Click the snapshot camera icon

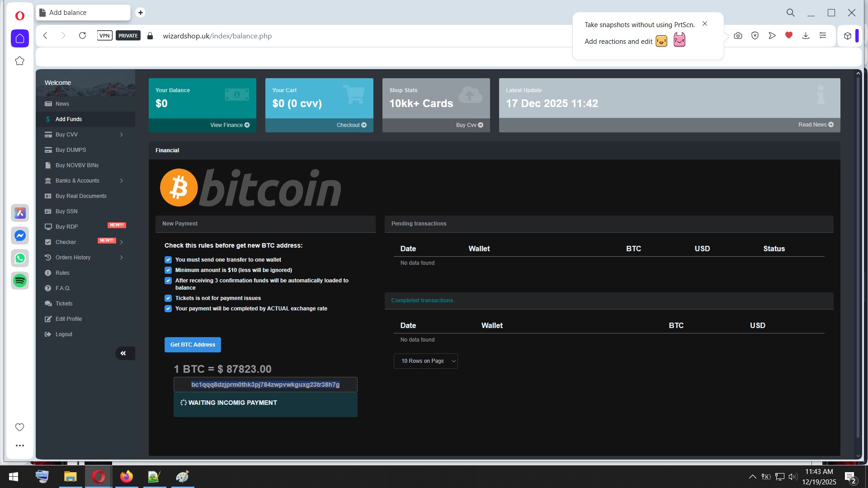pyautogui.click(x=738, y=36)
